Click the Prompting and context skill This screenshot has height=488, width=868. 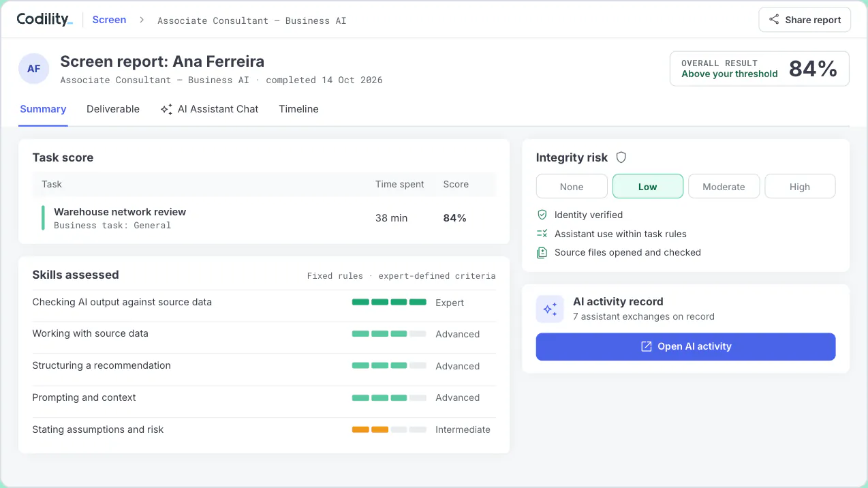pyautogui.click(x=84, y=397)
